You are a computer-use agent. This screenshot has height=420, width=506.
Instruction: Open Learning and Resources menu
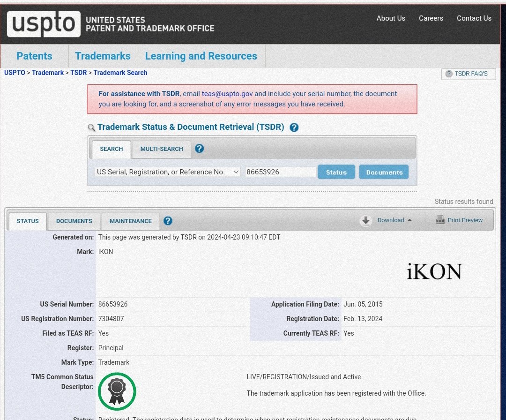(x=201, y=56)
